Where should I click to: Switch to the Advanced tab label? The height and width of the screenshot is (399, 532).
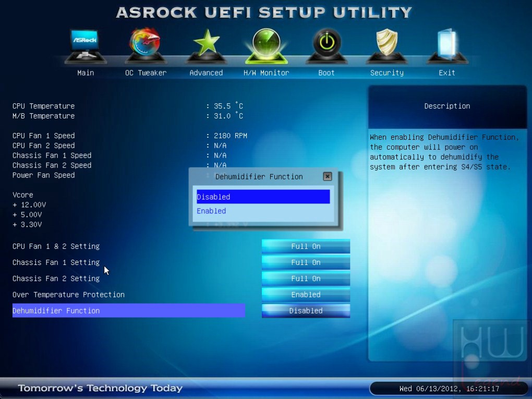click(x=207, y=72)
